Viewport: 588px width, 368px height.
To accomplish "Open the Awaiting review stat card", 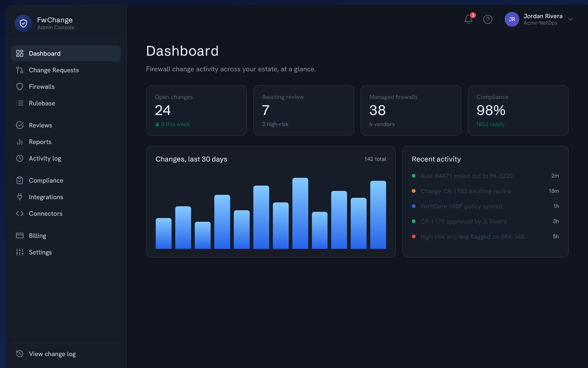I will pos(303,110).
